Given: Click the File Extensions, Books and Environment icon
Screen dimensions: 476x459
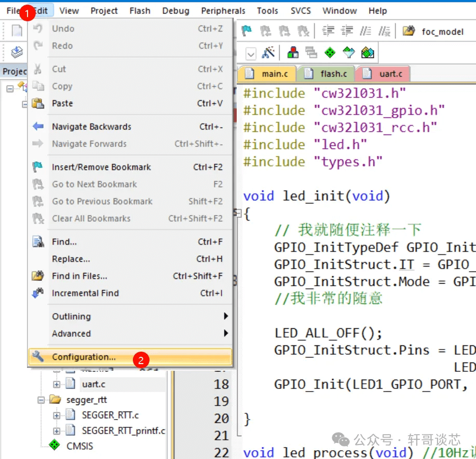Looking at the screenshot, I should 293,53.
